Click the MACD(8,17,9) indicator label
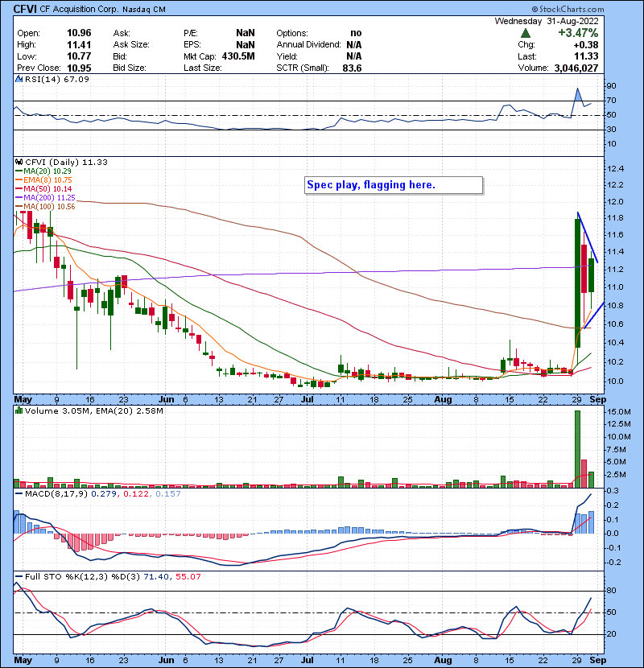Viewport: 644px width, 668px height. [56, 494]
